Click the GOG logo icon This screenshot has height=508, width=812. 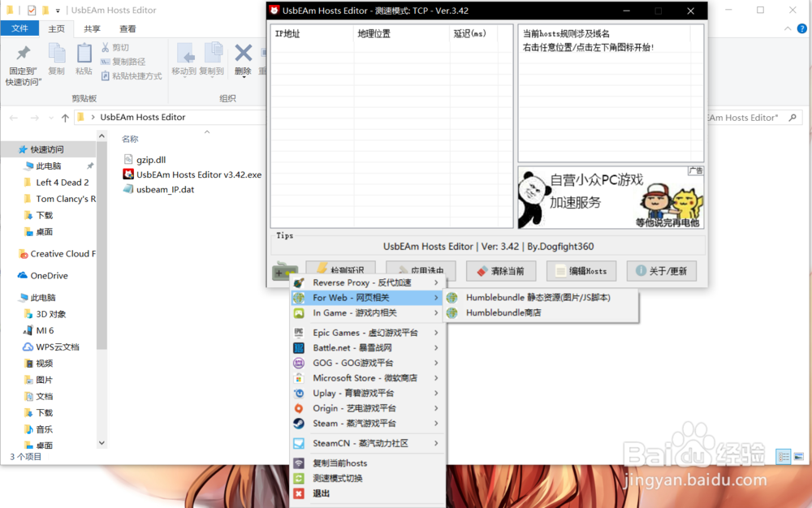(x=299, y=363)
